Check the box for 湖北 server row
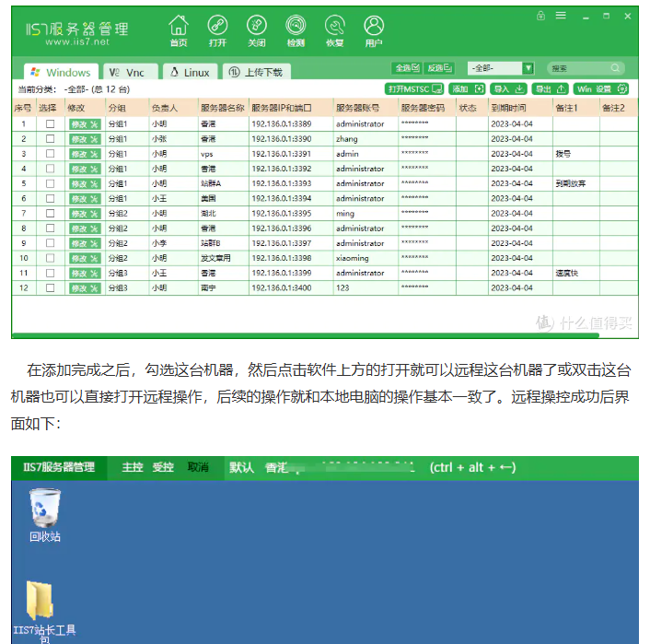Image resolution: width=650 pixels, height=644 pixels. coord(50,213)
